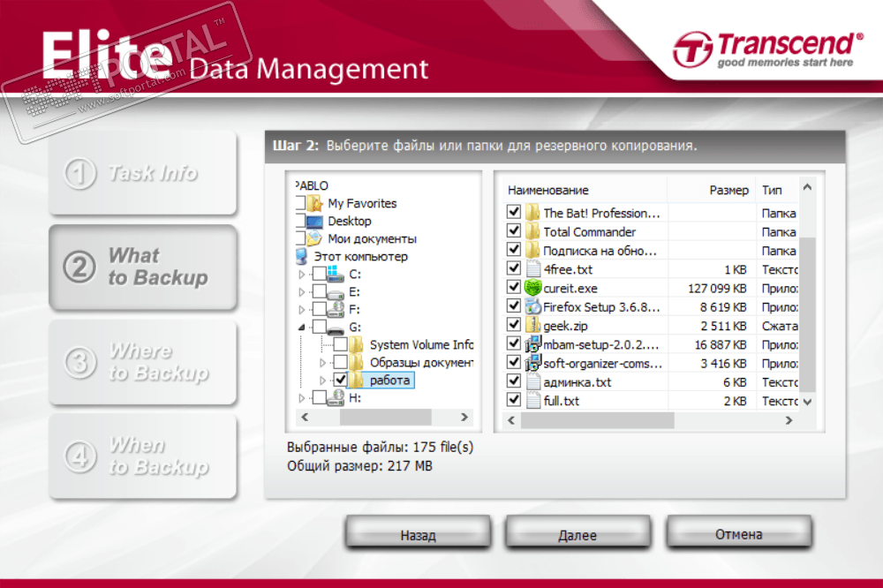Click the full.txt file icon
883x588 pixels.
pos(532,401)
